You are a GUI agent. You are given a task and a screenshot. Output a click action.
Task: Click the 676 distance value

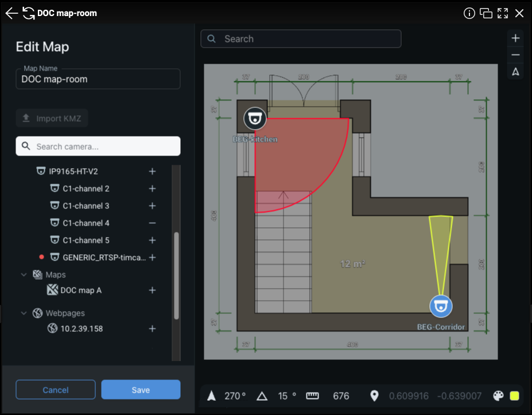click(x=341, y=395)
